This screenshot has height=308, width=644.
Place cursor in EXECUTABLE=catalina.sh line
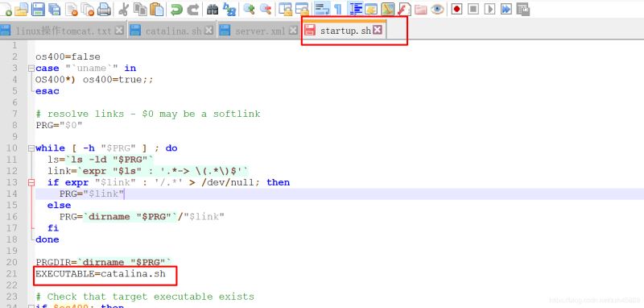point(101,273)
